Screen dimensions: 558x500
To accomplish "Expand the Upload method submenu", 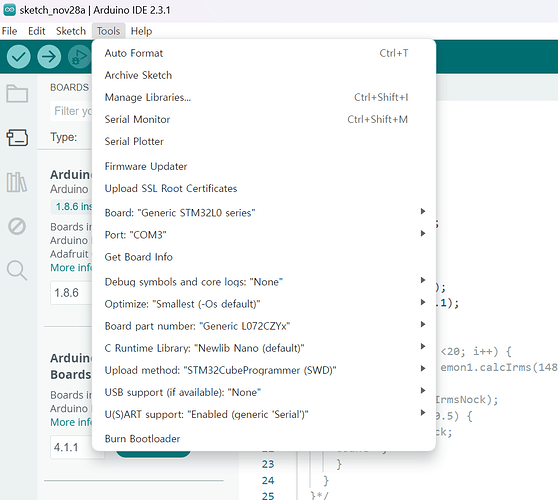I will 264,370.
